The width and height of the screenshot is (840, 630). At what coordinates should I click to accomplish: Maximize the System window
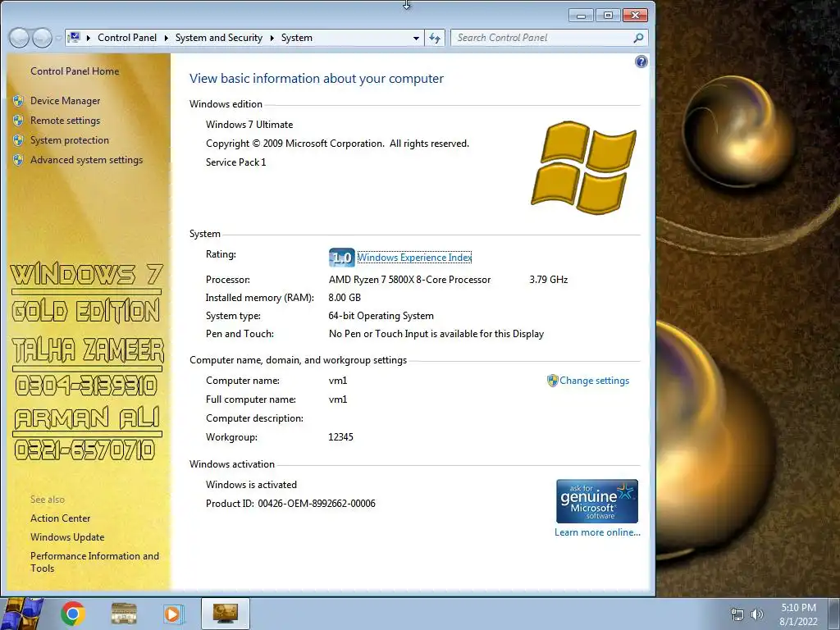[x=608, y=15]
